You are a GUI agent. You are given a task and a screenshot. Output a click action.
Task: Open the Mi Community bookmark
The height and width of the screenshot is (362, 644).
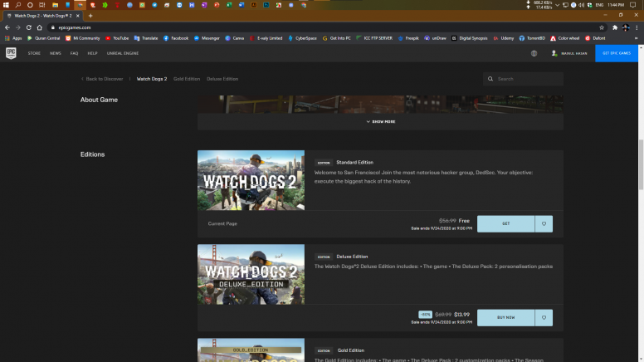[x=82, y=38]
